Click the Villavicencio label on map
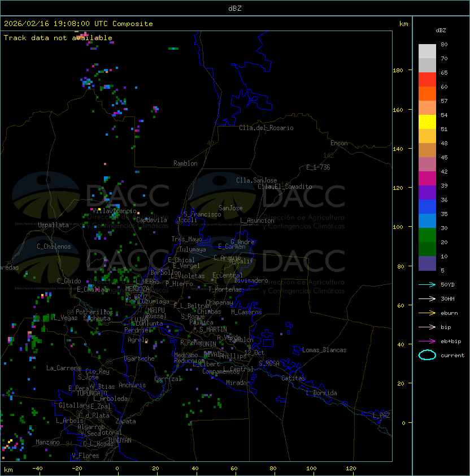Viewport: 470px width, 476px height. tap(114, 211)
